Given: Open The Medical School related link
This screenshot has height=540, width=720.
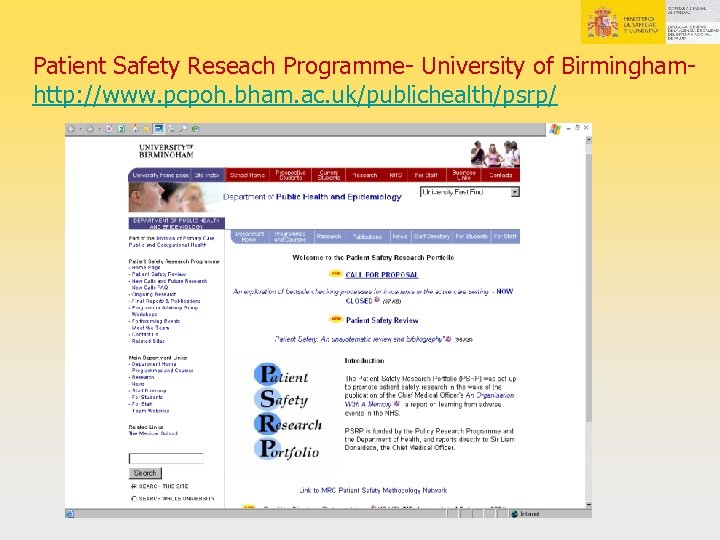Looking at the screenshot, I should (x=153, y=433).
